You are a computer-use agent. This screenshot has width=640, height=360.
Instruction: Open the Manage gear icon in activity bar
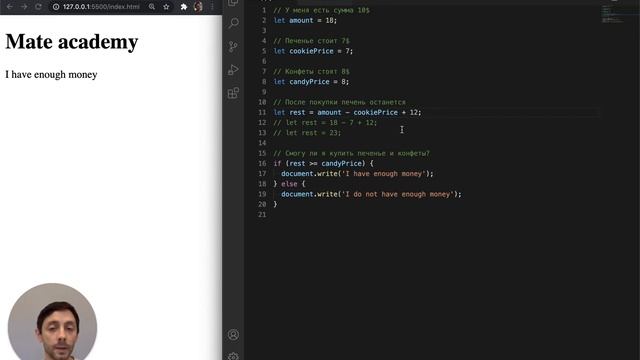coord(233,356)
